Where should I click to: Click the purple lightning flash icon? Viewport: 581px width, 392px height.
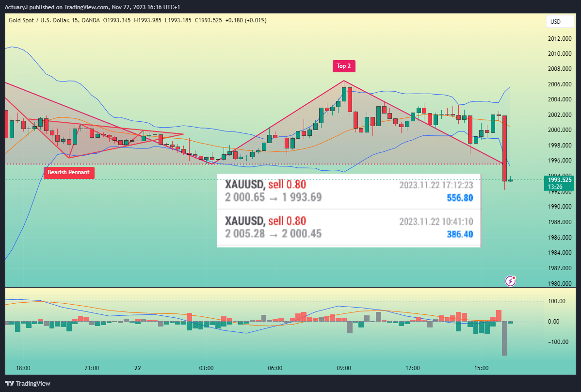tap(510, 281)
